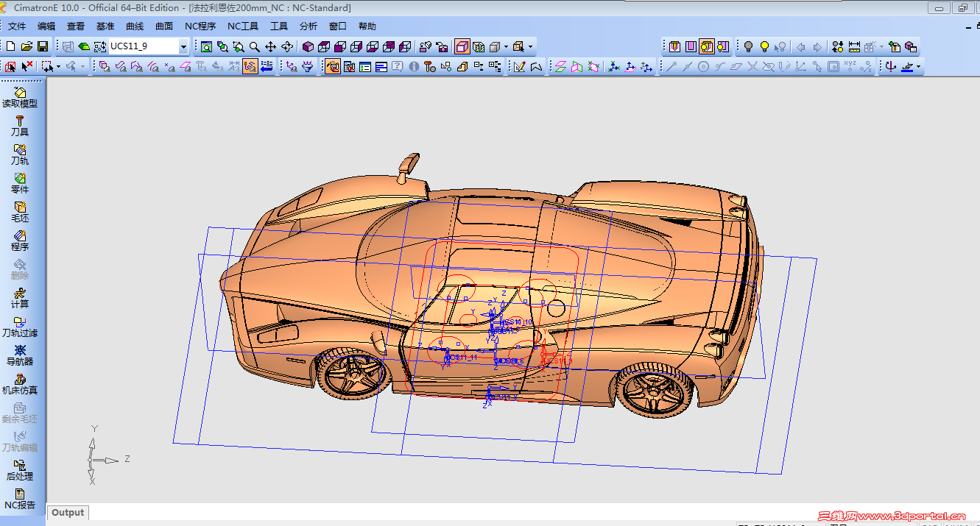Click the dark light bulb icon
980x526 pixels.
[x=748, y=46]
